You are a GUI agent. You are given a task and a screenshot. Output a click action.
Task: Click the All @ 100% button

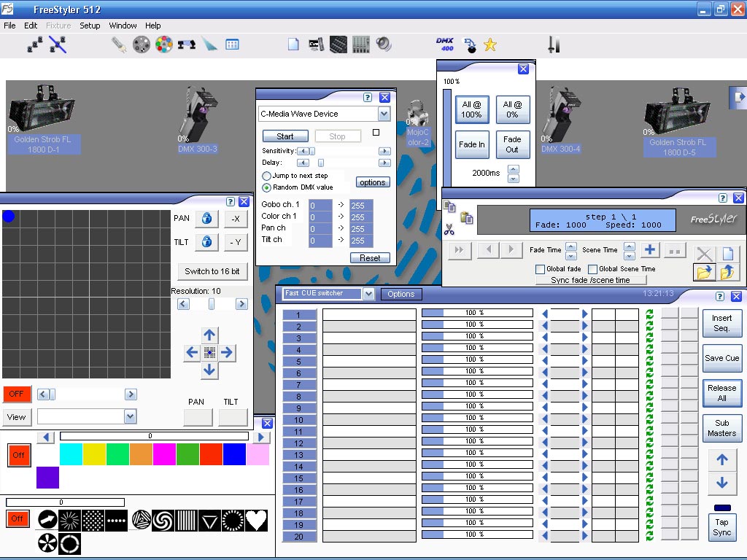click(471, 109)
